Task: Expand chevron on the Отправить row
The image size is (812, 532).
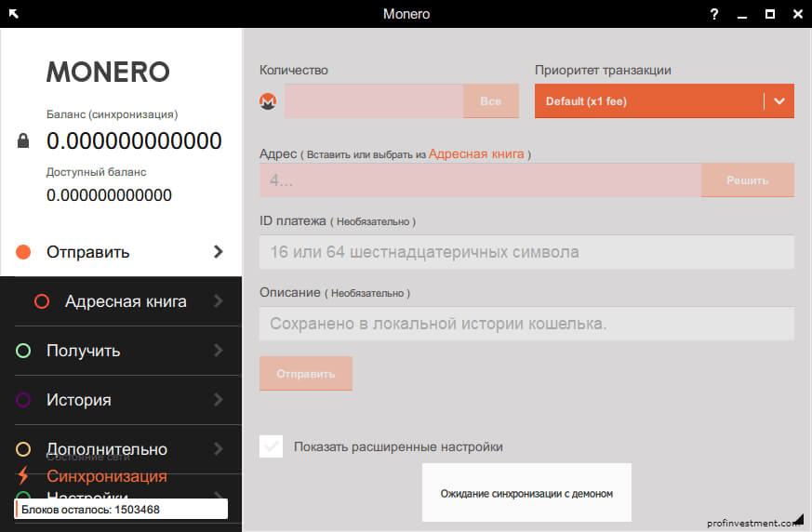Action: point(218,252)
